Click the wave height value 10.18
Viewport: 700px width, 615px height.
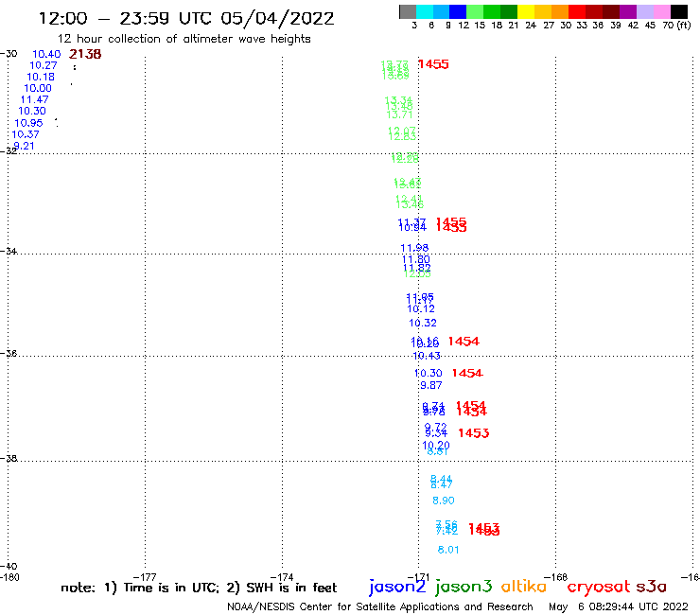pyautogui.click(x=41, y=77)
